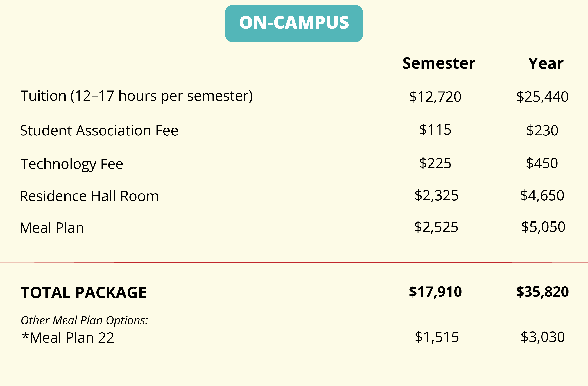The height and width of the screenshot is (386, 588).
Task: Click the $2,325 Residence Hall semester amount
Action: tap(437, 196)
